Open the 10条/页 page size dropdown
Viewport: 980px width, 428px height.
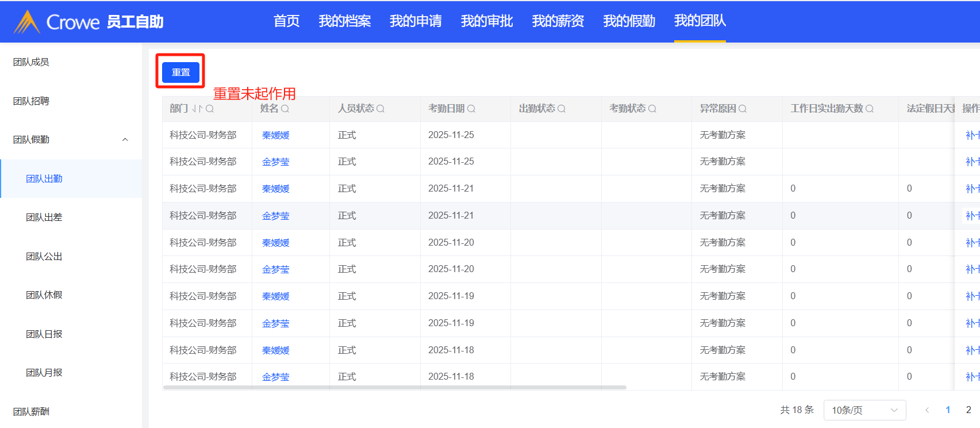click(864, 410)
